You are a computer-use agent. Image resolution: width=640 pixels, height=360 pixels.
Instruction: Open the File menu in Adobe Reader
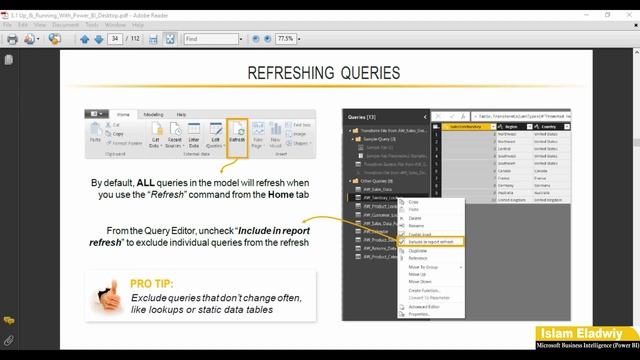click(7, 25)
